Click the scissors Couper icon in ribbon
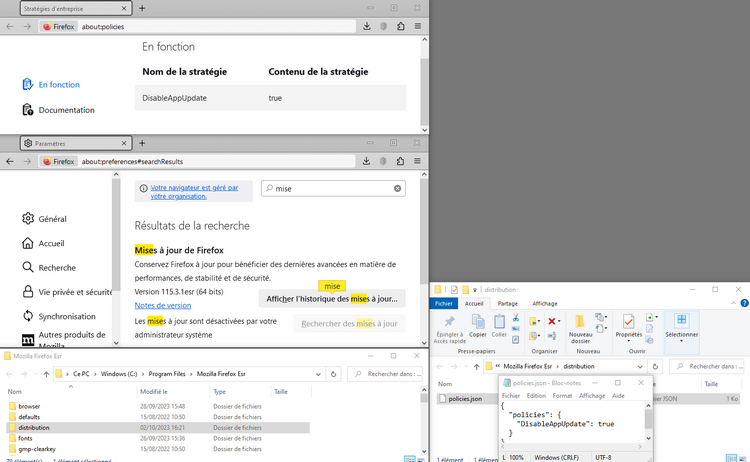750x462 pixels. [516, 318]
